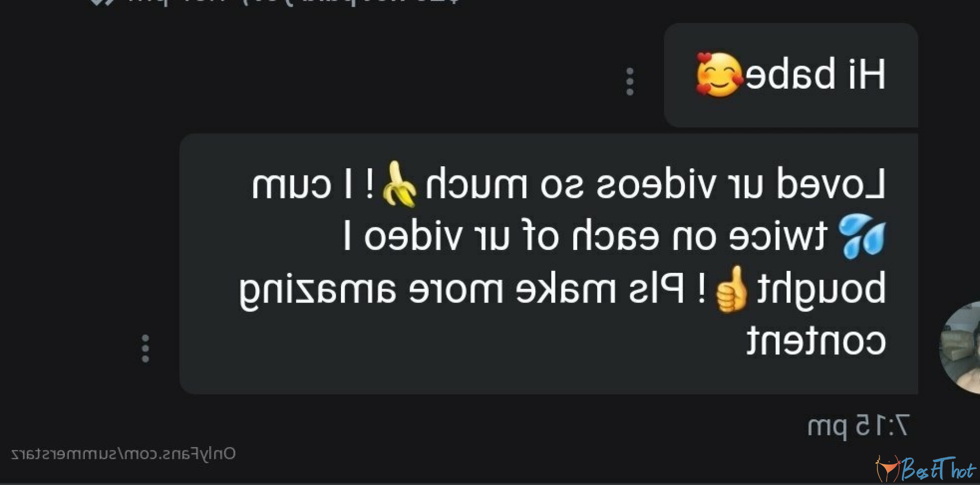Click the word twice in second line

778,236
